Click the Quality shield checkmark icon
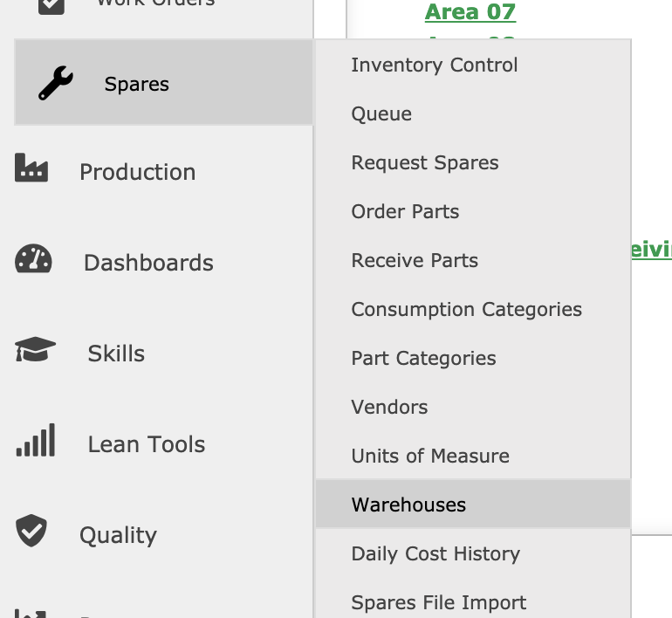672x618 pixels. [x=31, y=531]
